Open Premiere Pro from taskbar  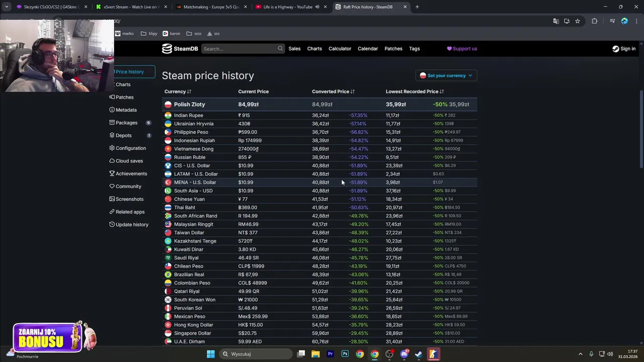[330, 354]
